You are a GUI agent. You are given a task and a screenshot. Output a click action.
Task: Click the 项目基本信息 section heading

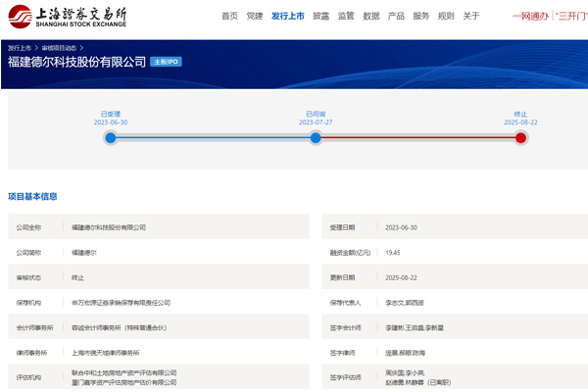32,196
